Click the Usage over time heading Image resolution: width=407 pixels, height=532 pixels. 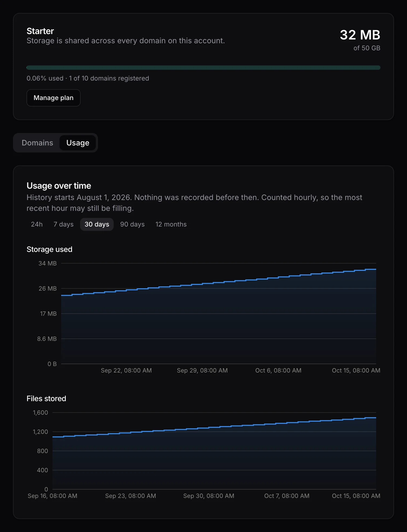click(x=59, y=186)
